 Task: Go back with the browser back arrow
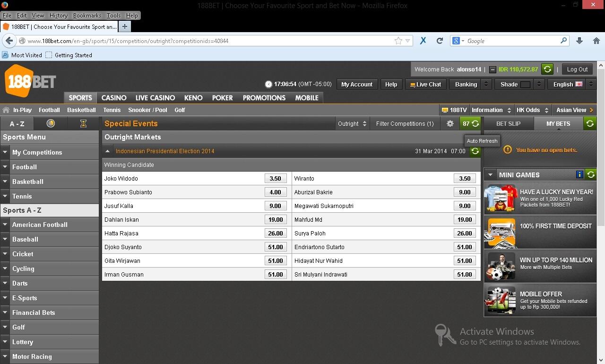pyautogui.click(x=9, y=41)
